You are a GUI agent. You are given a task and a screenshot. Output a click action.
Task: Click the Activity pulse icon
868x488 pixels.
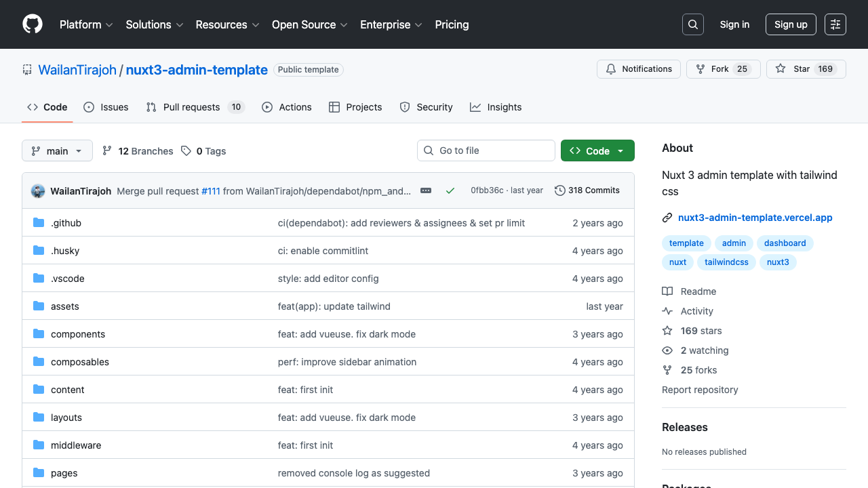pos(667,310)
